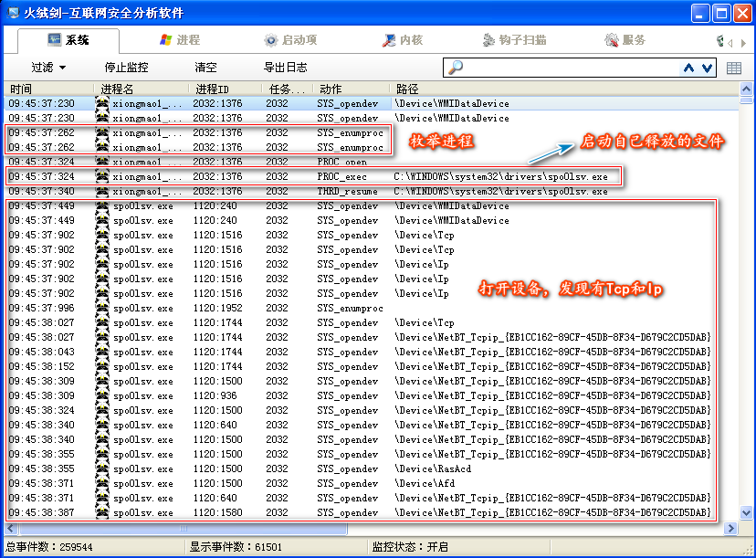Click the app icon in the title bar

[x=13, y=13]
